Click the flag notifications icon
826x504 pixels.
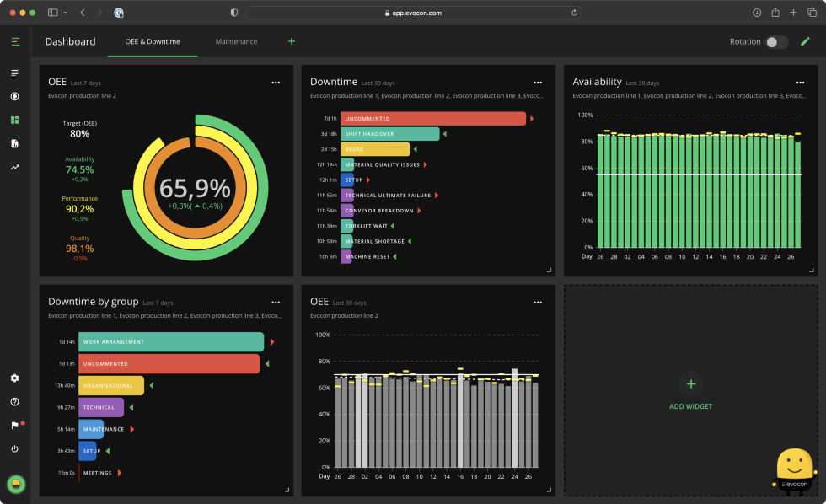(14, 426)
